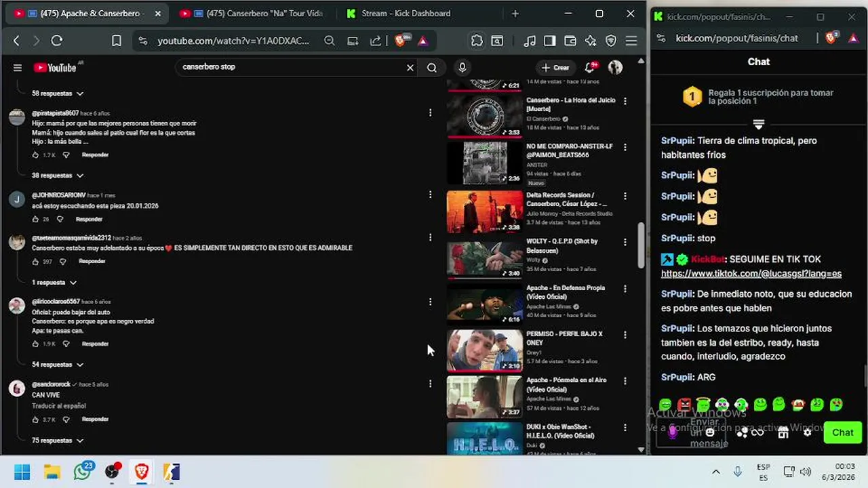Open the emoji picker in Kick chat
Viewport: 868px width, 488px height.
click(x=710, y=432)
